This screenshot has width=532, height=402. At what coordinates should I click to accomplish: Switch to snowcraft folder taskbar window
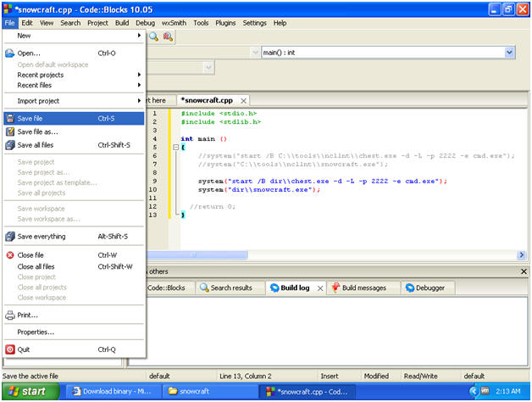click(210, 391)
